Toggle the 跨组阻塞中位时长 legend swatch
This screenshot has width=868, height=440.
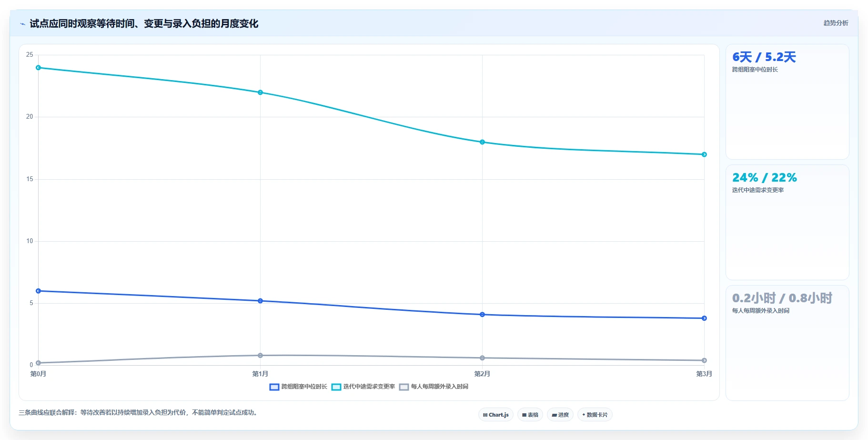coord(274,387)
